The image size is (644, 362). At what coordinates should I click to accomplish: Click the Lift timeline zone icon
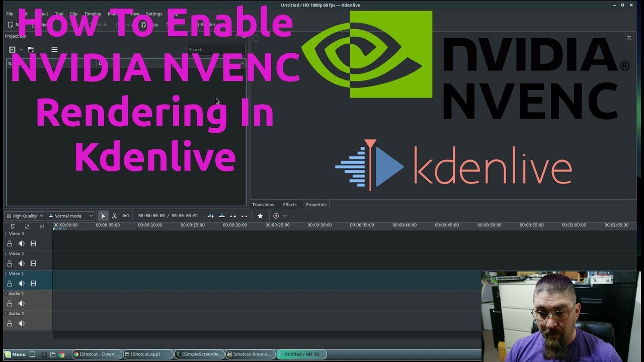pos(244,216)
